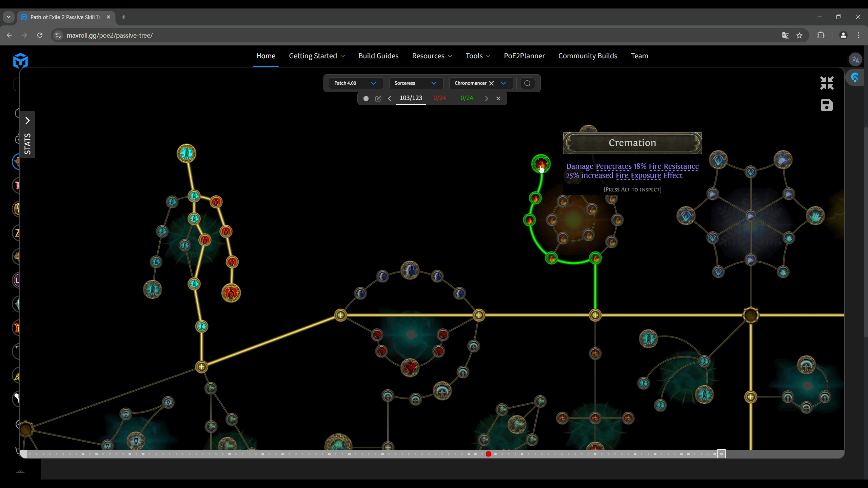Open the browser tab list dropdown
The height and width of the screenshot is (488, 868).
pos(8,17)
